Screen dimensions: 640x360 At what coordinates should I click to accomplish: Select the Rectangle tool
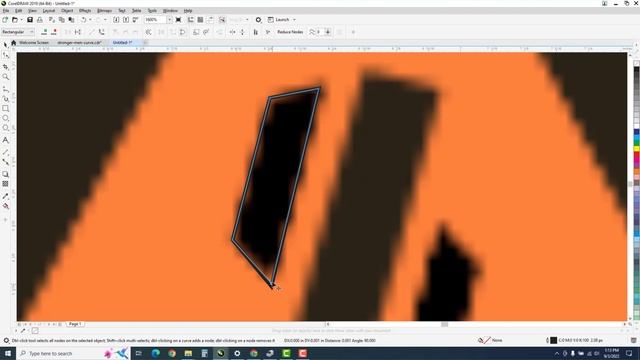point(6,109)
